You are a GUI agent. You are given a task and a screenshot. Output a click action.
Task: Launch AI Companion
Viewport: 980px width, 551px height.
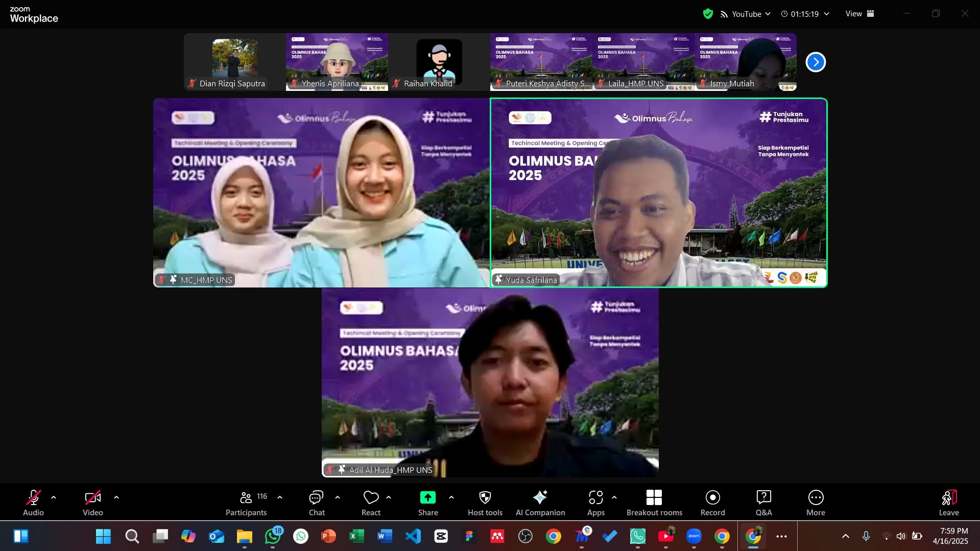pos(540,502)
